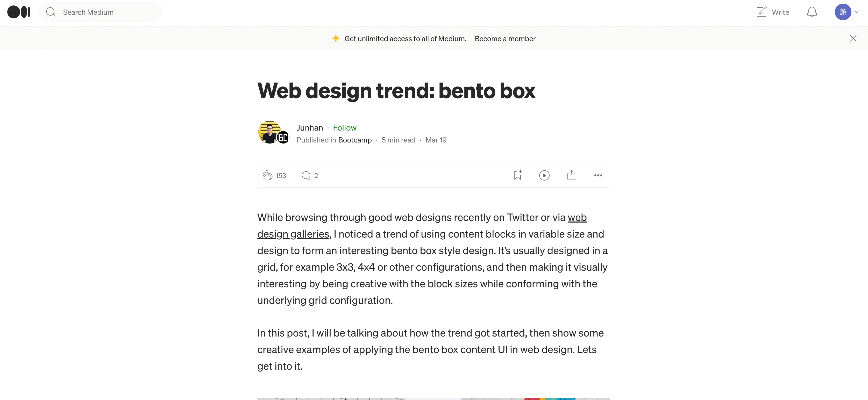
Task: Expand the profile avatar menu chevron
Action: pos(857,12)
